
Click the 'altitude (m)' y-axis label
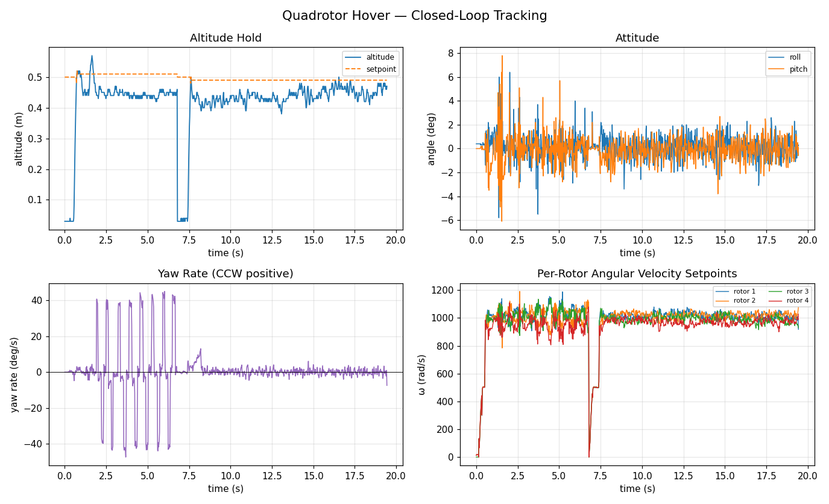click(19, 139)
